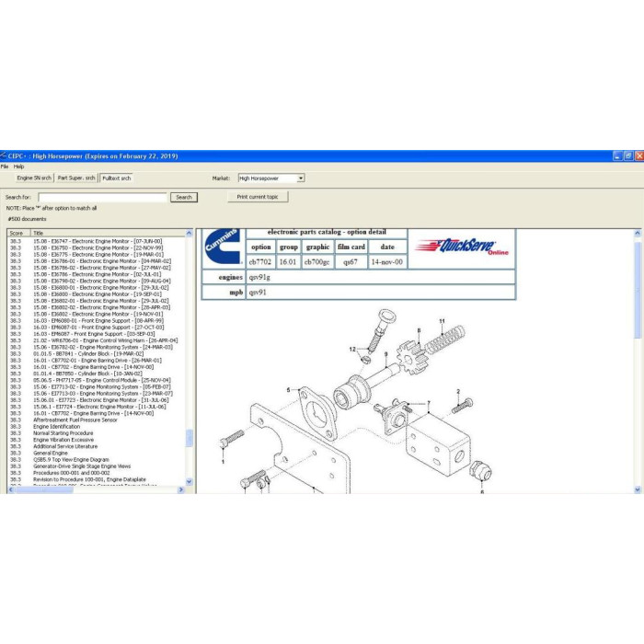Open the File menu

pos(5,167)
